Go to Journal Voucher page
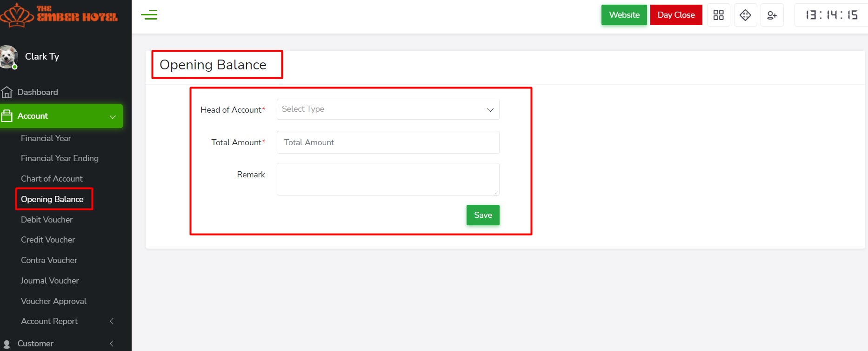The image size is (868, 351). [x=50, y=281]
